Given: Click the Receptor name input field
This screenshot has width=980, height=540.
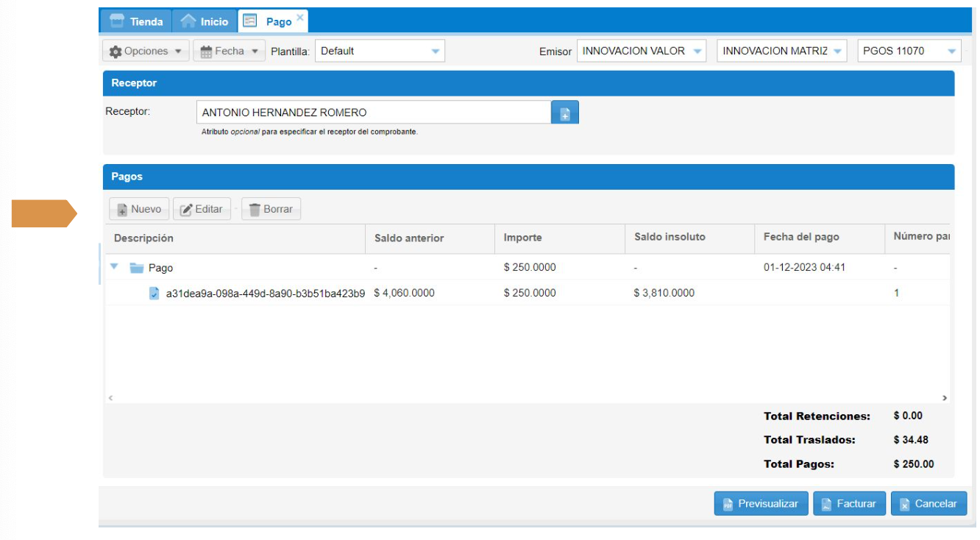Looking at the screenshot, I should 374,113.
